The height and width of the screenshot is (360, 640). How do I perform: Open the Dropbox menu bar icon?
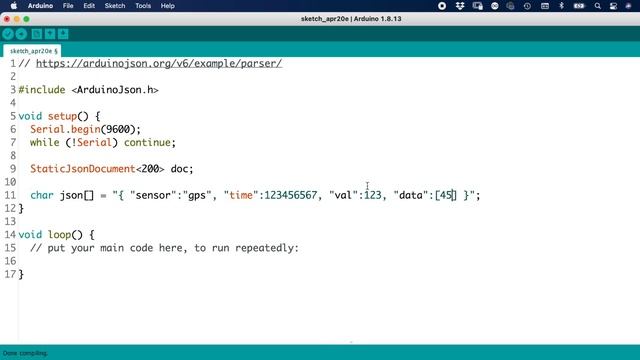tap(460, 6)
